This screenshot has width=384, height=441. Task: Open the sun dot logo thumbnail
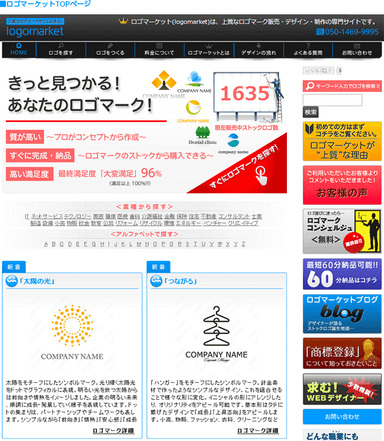click(x=72, y=332)
